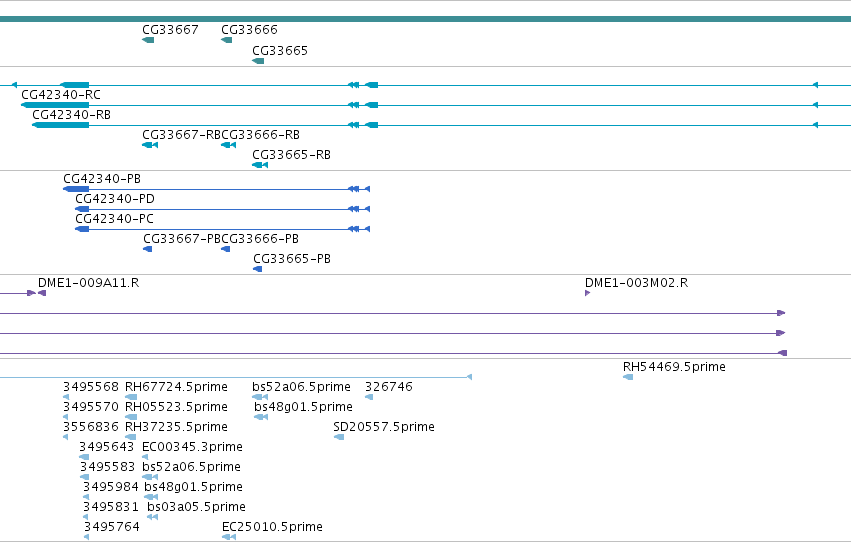Select the coding block under CG42340-PD
Viewport: 851px width, 542px height.
click(x=82, y=209)
